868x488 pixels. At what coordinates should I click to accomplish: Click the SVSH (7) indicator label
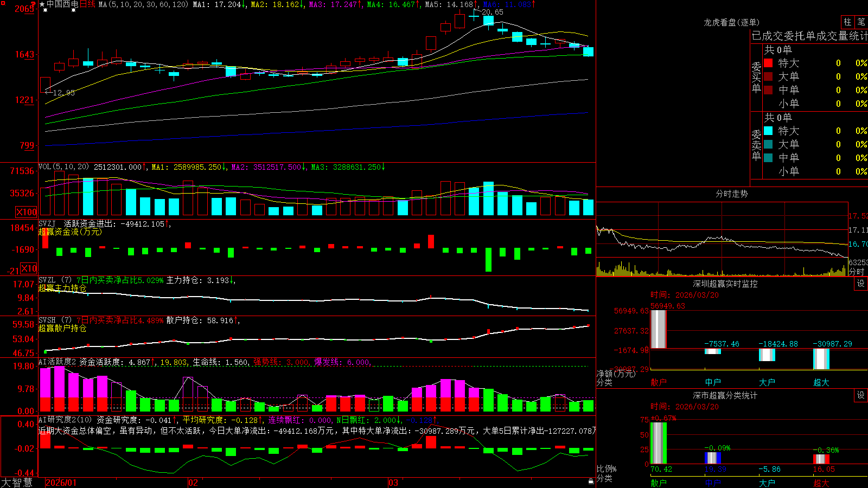click(55, 320)
